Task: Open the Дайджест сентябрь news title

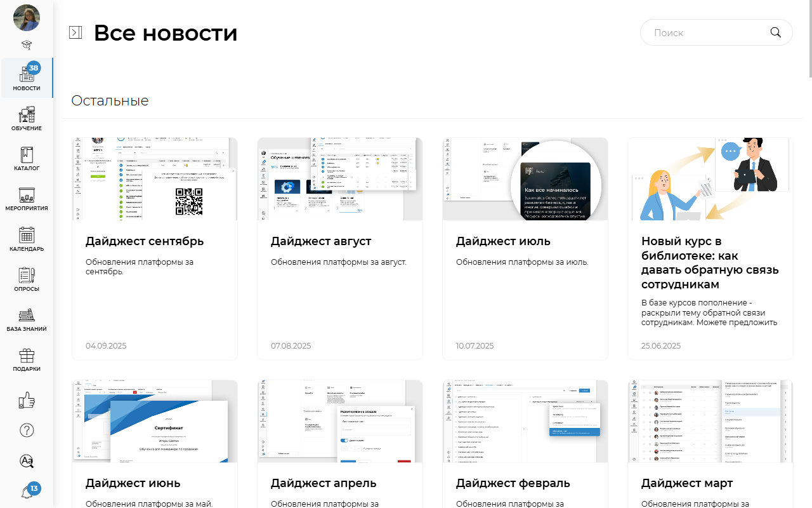Action: [145, 241]
